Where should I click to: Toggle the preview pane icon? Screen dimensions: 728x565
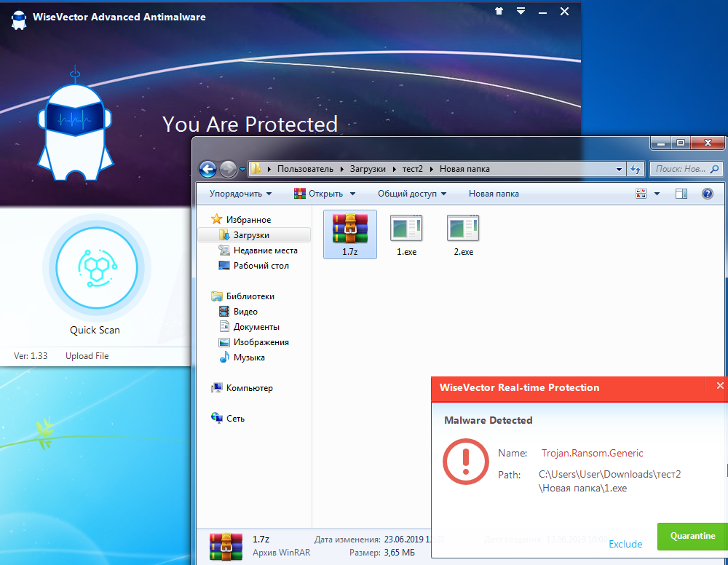681,194
